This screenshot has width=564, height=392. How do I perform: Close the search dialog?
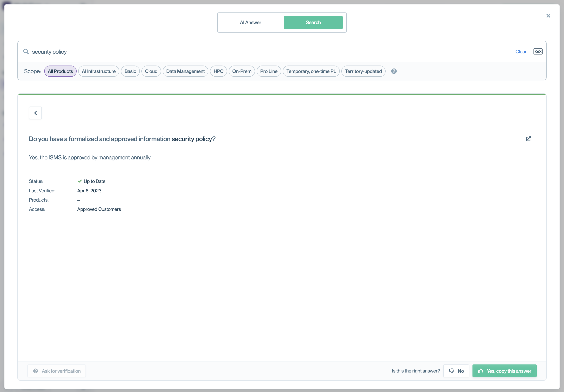(548, 16)
